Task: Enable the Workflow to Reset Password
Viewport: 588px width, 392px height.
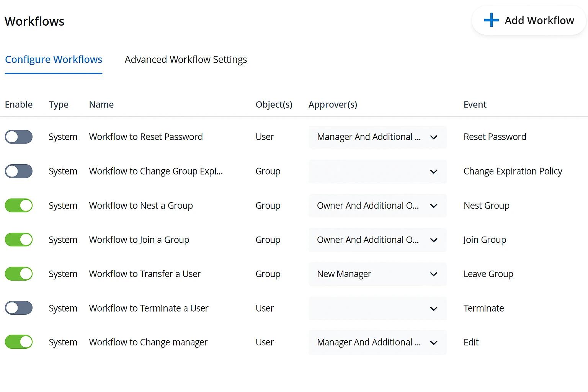Action: point(18,137)
